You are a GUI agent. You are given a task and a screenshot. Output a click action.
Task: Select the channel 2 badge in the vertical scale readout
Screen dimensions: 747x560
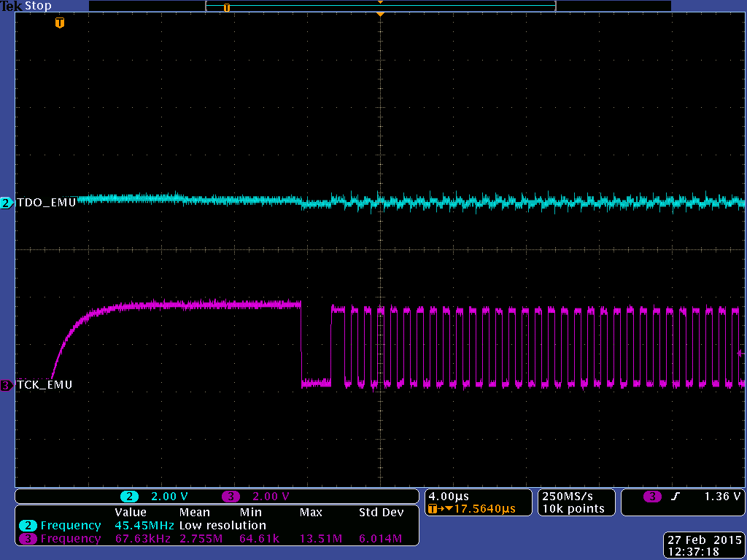click(129, 497)
